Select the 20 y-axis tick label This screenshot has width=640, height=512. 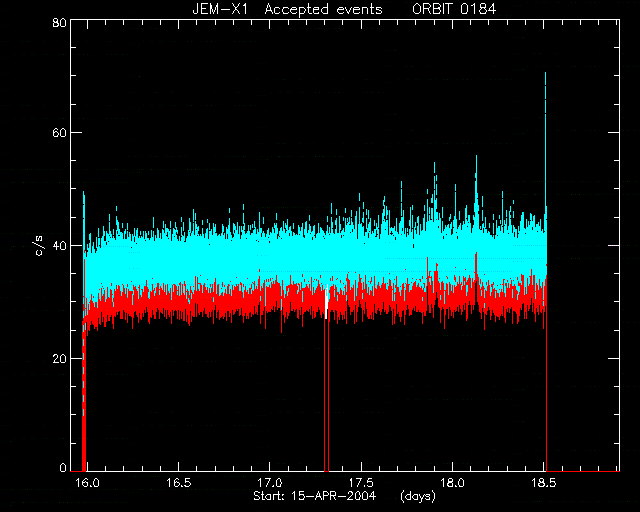pyautogui.click(x=60, y=358)
